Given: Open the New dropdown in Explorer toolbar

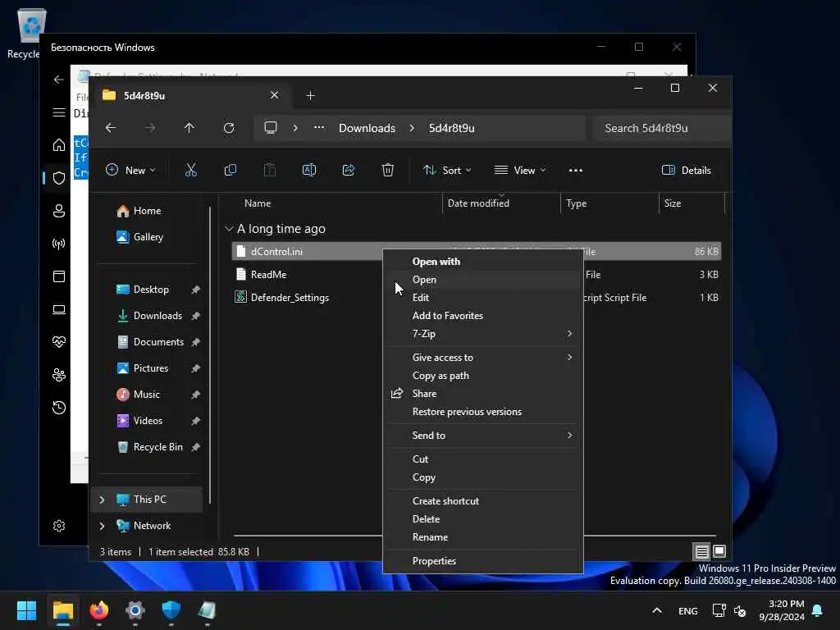Looking at the screenshot, I should 130,171.
